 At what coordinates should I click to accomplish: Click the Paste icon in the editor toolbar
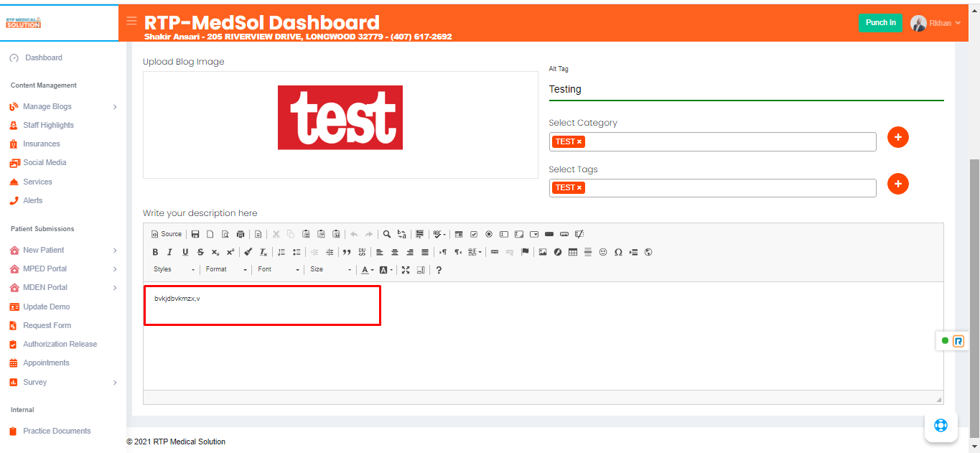pyautogui.click(x=306, y=234)
